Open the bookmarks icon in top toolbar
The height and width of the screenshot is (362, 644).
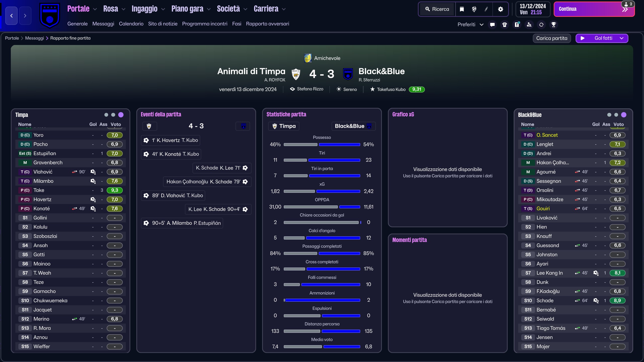462,9
